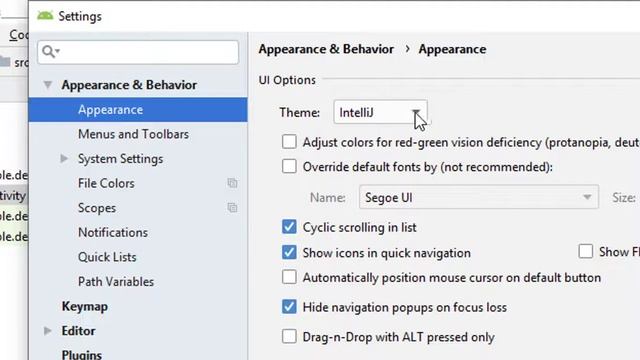Viewport: 640px width, 360px height.
Task: Open the Segoe UI font name dropdown
Action: (x=479, y=197)
